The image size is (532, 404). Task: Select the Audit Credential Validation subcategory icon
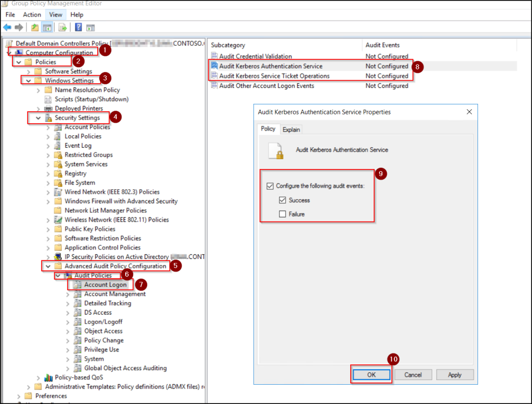(x=214, y=56)
